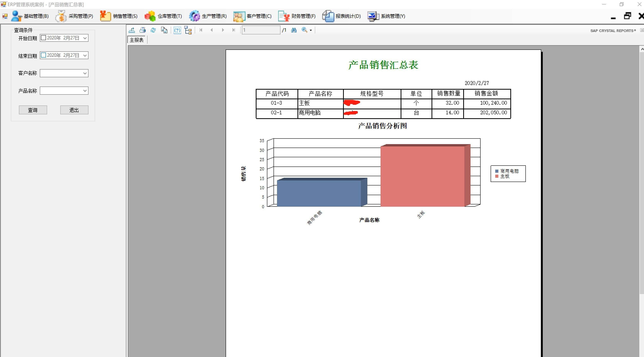
Task: Open the 开始日期 date picker arrow
Action: pyautogui.click(x=85, y=38)
